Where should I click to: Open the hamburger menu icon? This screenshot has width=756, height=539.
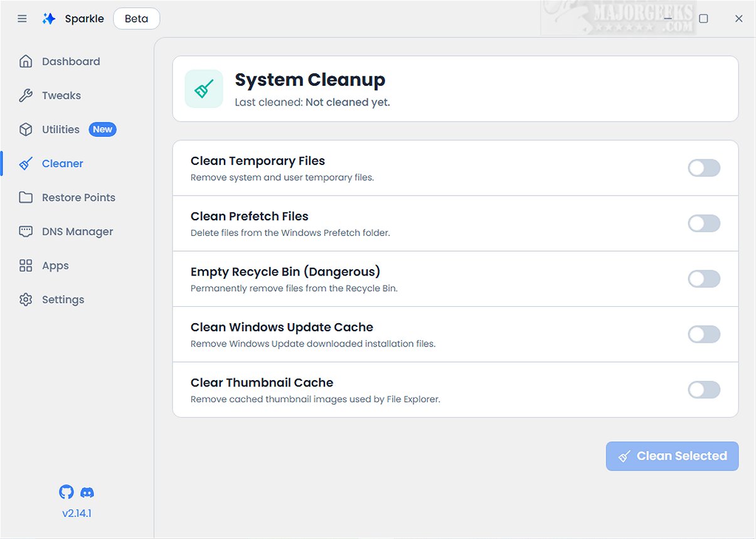(x=23, y=19)
